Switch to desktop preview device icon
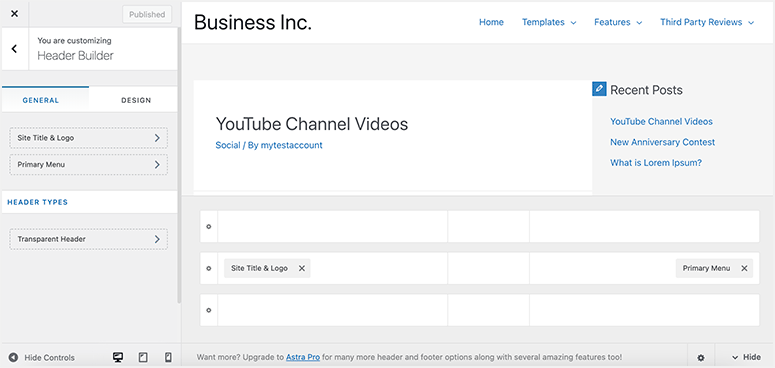The width and height of the screenshot is (775, 368). click(x=118, y=358)
